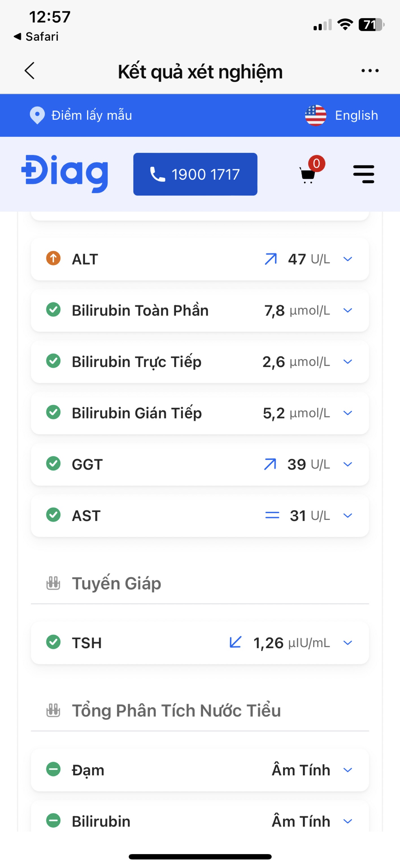400x868 pixels.
Task: Open the three-dot more options menu
Action: (x=370, y=71)
